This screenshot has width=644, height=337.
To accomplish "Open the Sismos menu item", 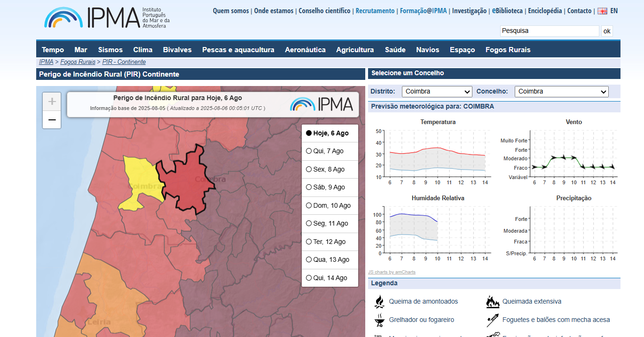I will click(x=110, y=50).
